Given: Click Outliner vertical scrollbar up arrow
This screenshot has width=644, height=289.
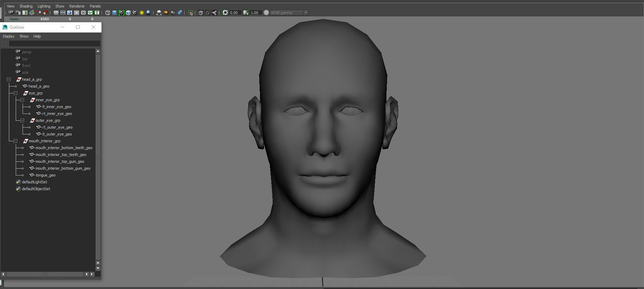Looking at the screenshot, I should tap(98, 51).
